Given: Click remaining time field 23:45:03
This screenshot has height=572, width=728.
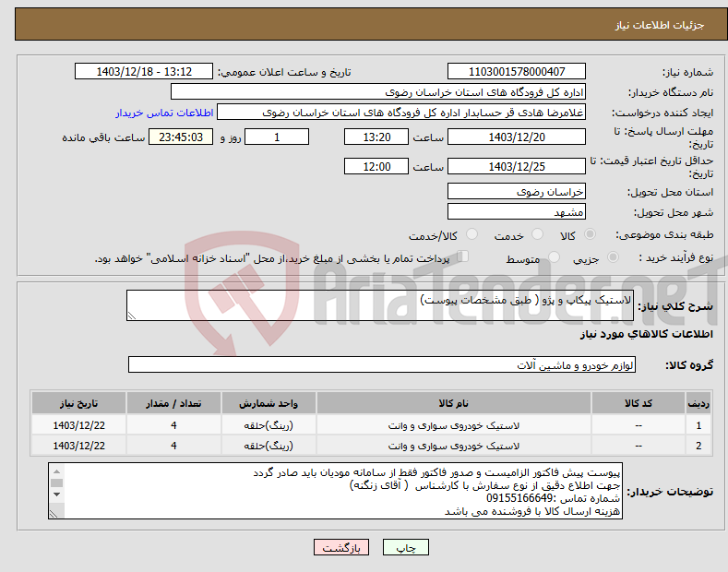Looking at the screenshot, I should [181, 137].
